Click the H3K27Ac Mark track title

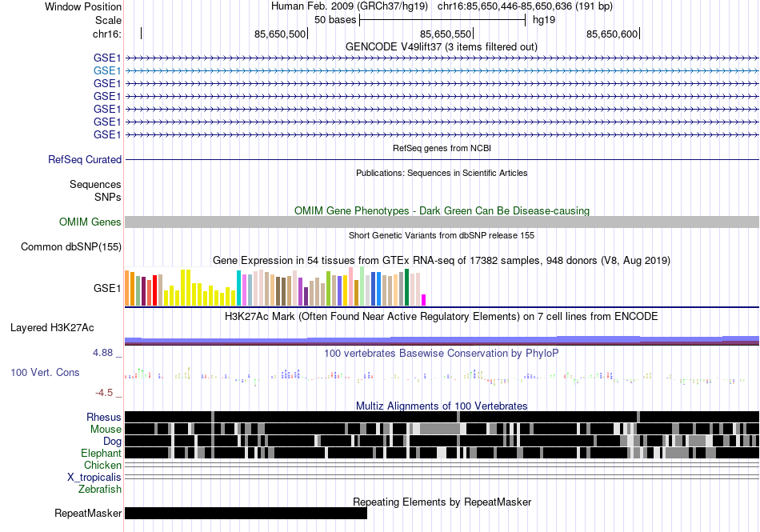pos(442,316)
